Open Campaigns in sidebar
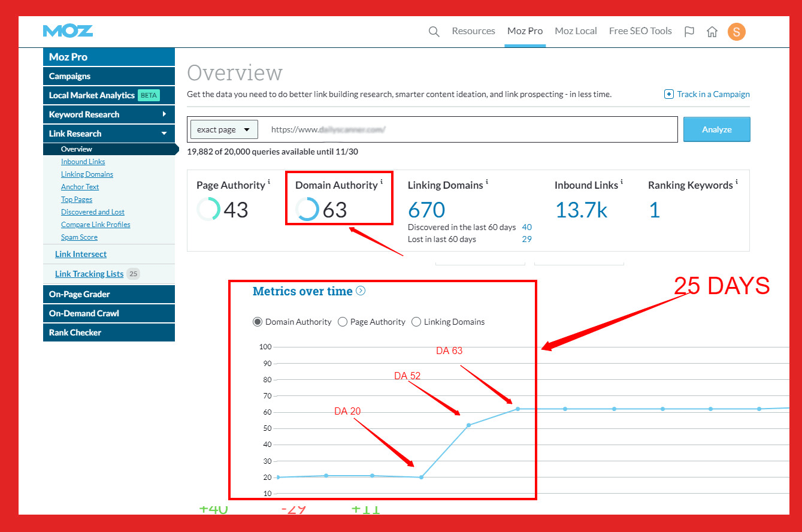This screenshot has height=532, width=802. tap(109, 76)
